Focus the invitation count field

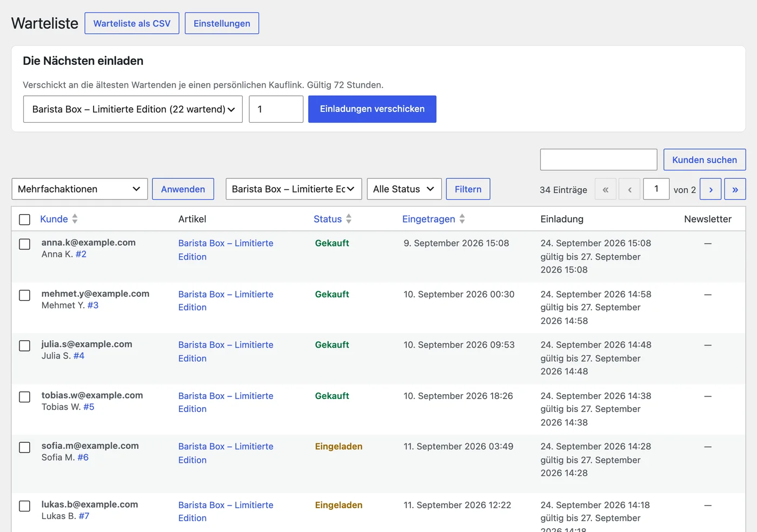click(276, 109)
